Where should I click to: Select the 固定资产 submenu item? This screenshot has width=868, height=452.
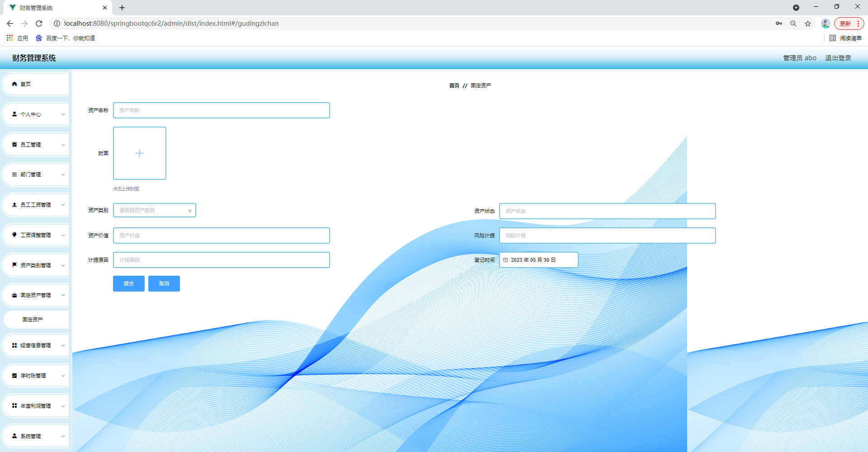36,320
